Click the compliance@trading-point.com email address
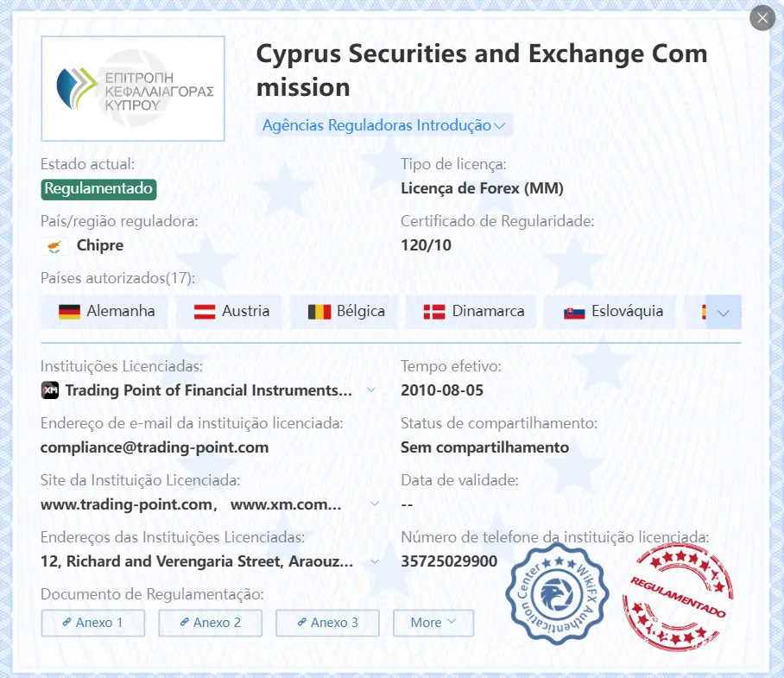The width and height of the screenshot is (784, 678). coord(155,447)
